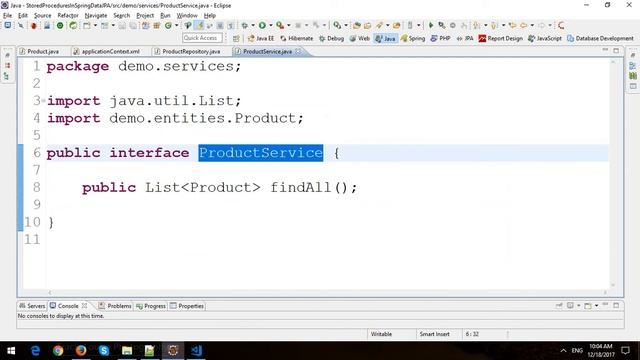Open the Refactor menu

tap(68, 16)
